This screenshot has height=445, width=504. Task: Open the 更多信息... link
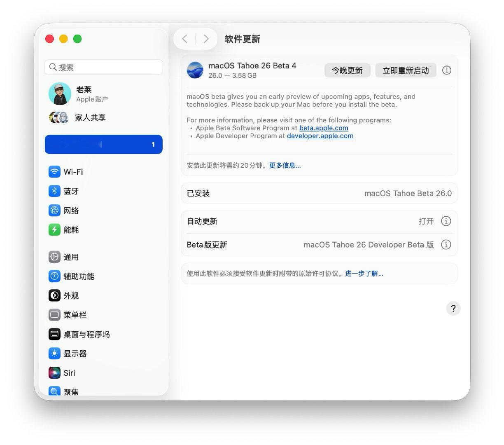(x=285, y=165)
